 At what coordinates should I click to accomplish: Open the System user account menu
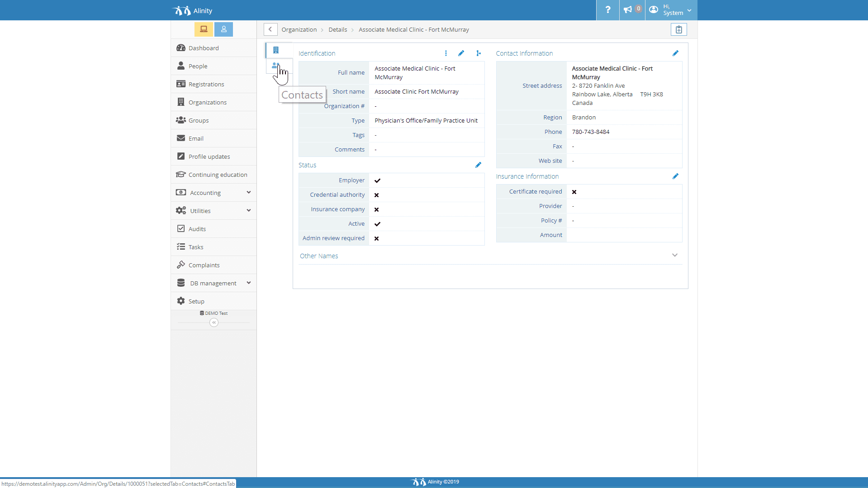(671, 10)
